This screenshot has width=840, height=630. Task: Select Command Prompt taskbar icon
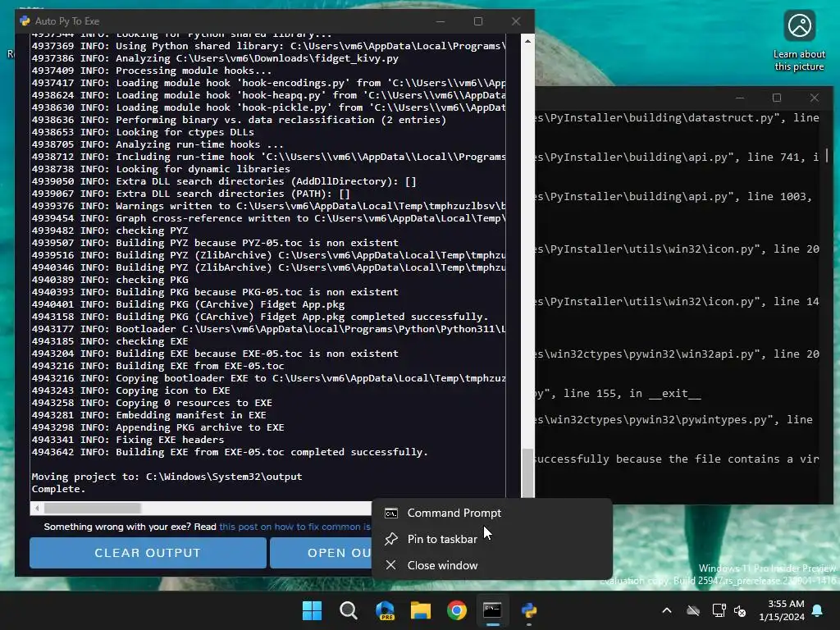pos(492,610)
